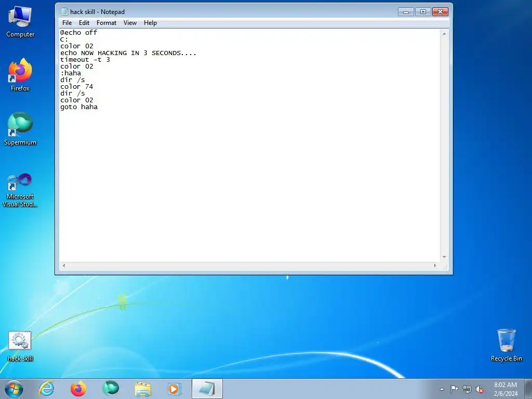Select the Firefox desktop shortcut
This screenshot has height=399, width=532.
tap(20, 75)
